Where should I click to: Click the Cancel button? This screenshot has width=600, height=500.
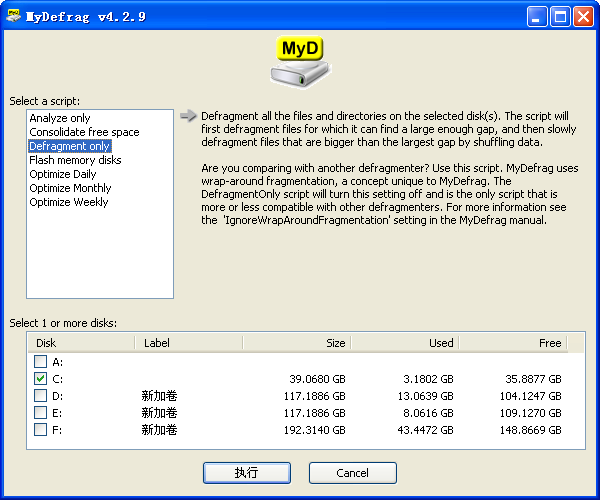click(x=352, y=473)
